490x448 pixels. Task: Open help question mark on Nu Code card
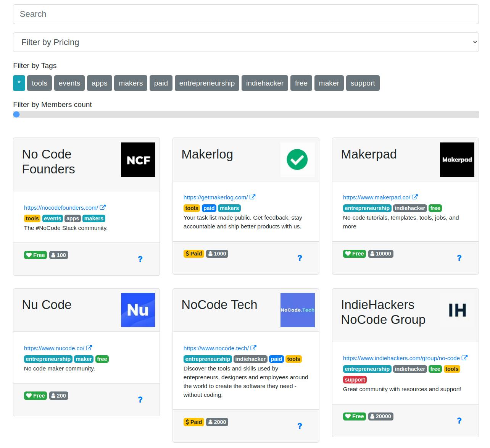140,399
